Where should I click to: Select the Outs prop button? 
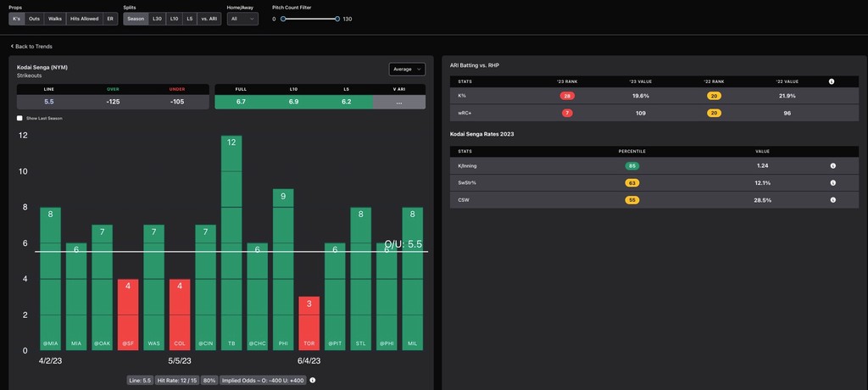(x=34, y=19)
